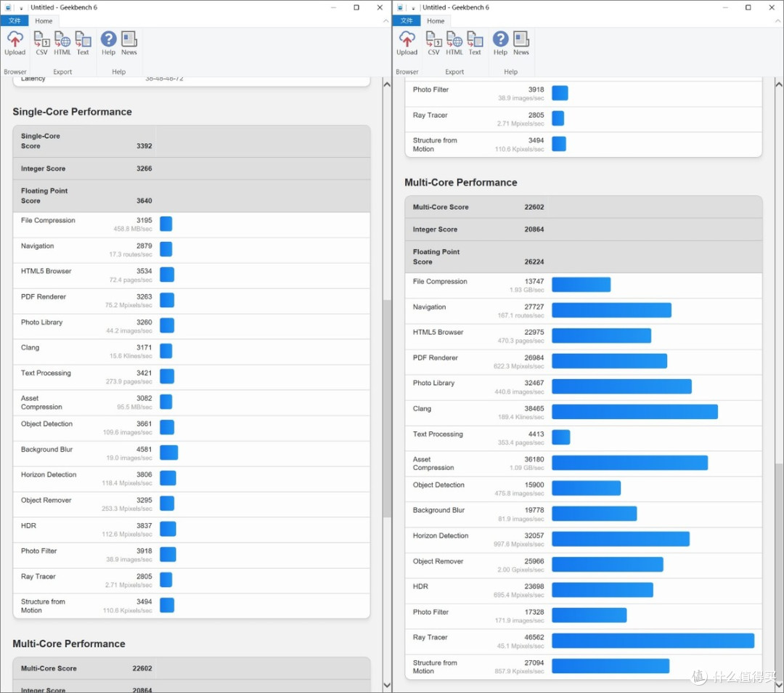Export Text in left Geekbench window

coord(83,43)
